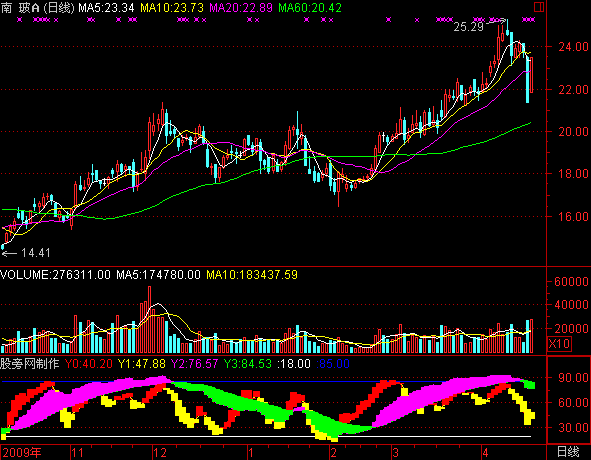The image size is (591, 460).
Task: Click the green Y3:84.53 indicator value
Action: pyautogui.click(x=248, y=364)
